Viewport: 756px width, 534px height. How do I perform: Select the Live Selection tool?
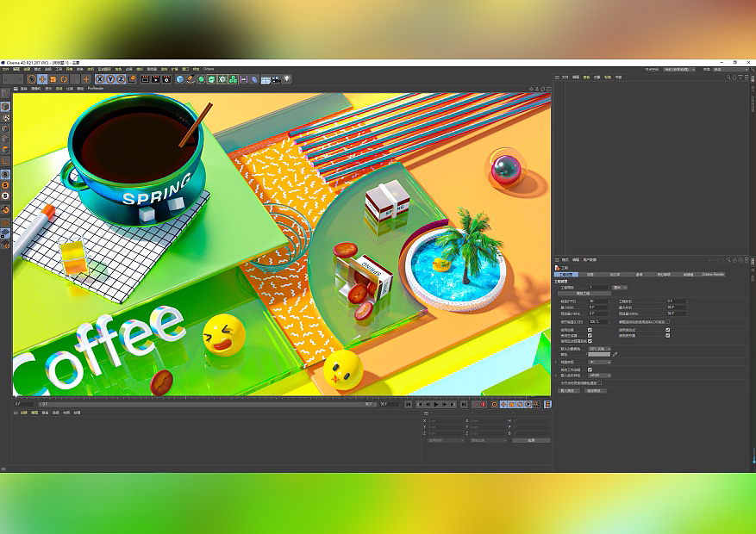pyautogui.click(x=32, y=79)
